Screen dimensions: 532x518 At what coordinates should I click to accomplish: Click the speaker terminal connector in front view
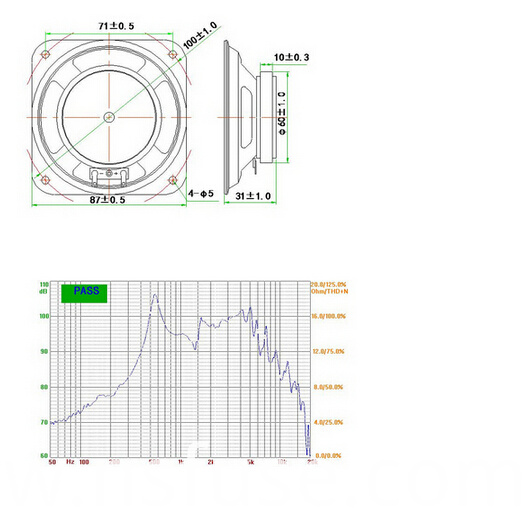point(109,176)
